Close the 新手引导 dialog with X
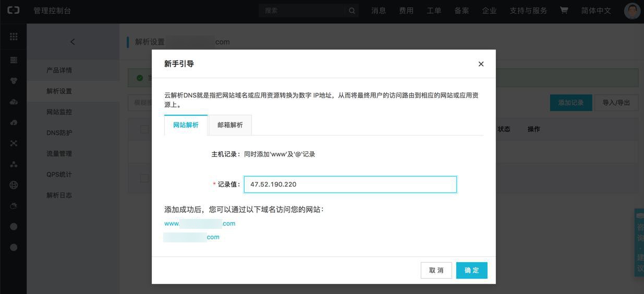644x294 pixels. click(481, 64)
